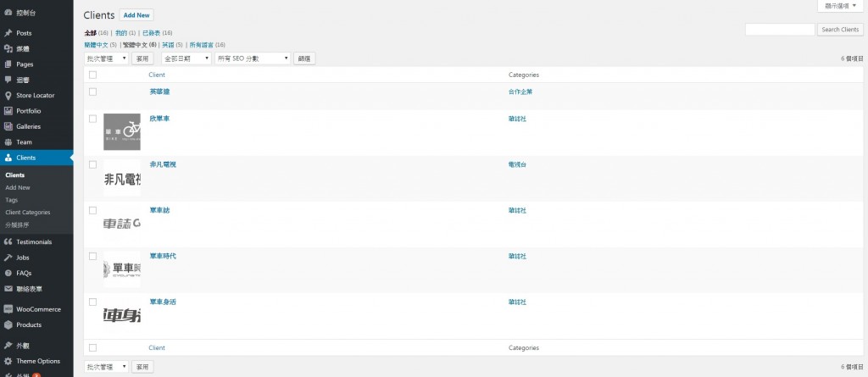Select the highlighted Clients main menu item
Viewport: 868px width, 377px height.
pyautogui.click(x=36, y=158)
